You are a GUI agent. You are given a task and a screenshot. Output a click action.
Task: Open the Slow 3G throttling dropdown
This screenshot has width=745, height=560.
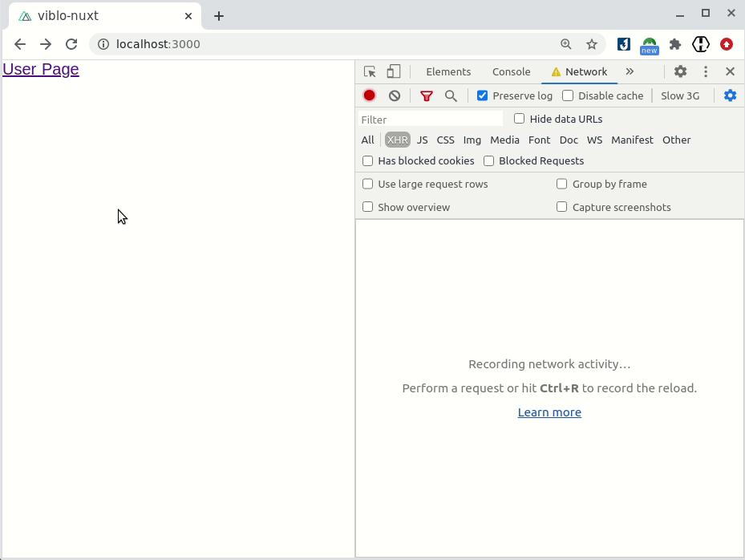click(680, 95)
